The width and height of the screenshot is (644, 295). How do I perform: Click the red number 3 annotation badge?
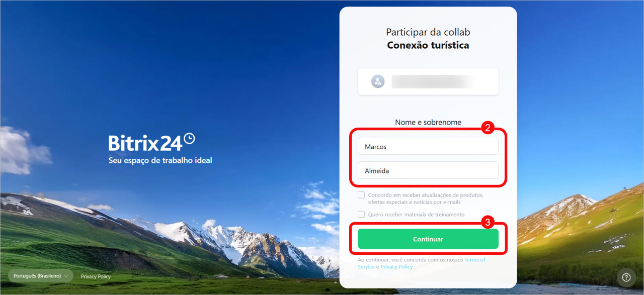click(x=487, y=222)
